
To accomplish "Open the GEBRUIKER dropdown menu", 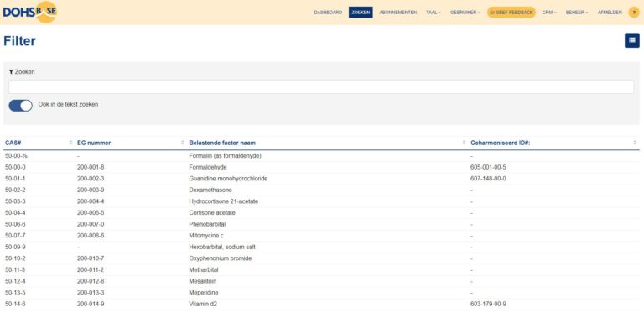I will 465,13.
